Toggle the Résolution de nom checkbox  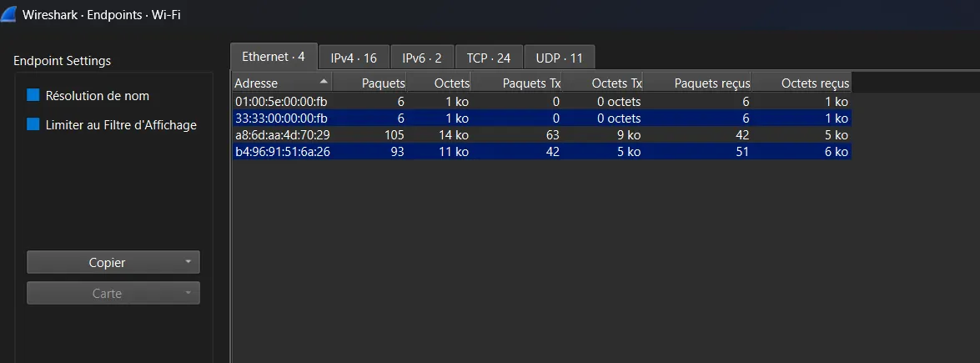point(33,96)
